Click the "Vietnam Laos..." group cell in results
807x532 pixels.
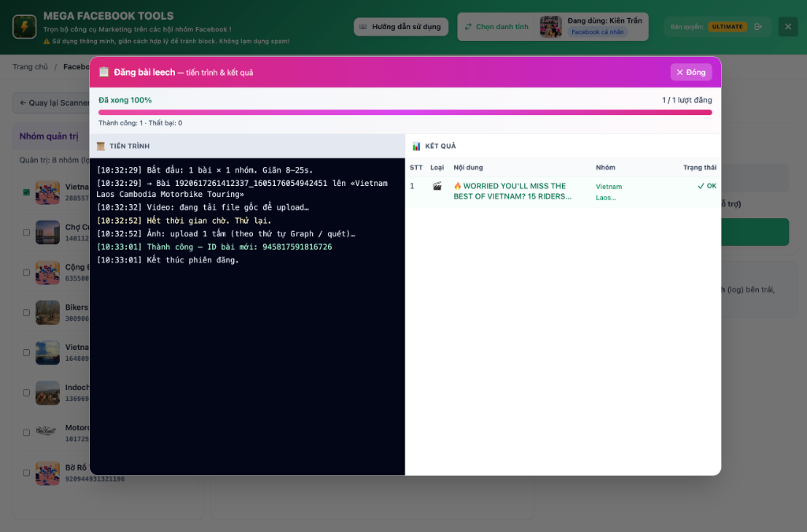tap(609, 192)
